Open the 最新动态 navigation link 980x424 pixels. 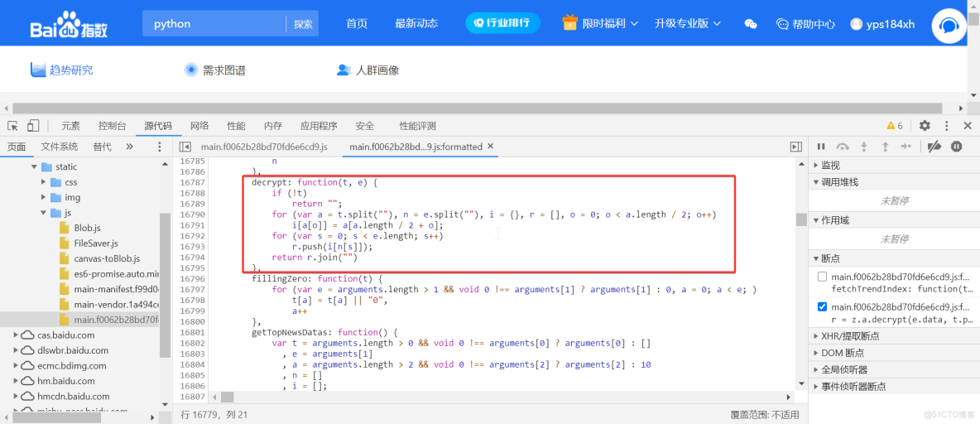416,24
